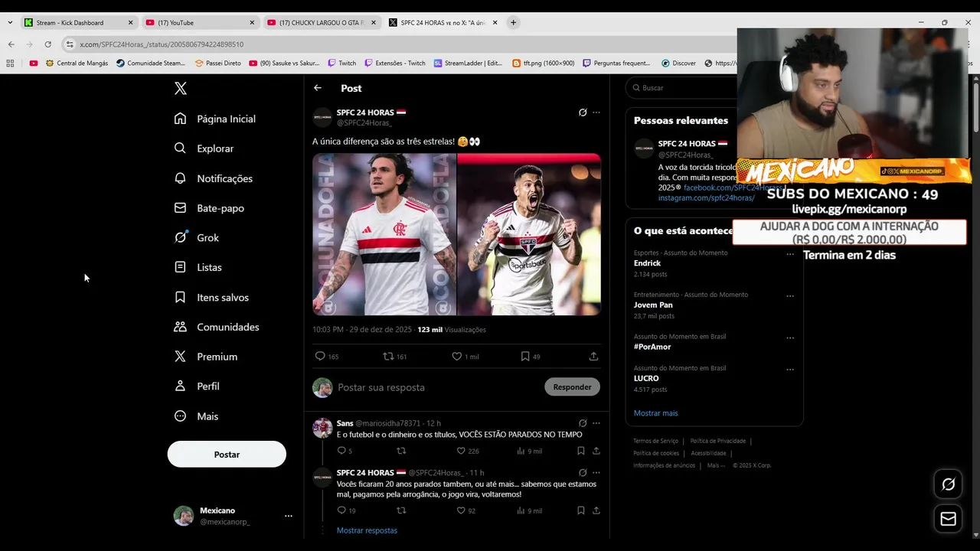Bookmark the Sans comment
Image resolution: width=980 pixels, height=551 pixels.
[x=581, y=451]
